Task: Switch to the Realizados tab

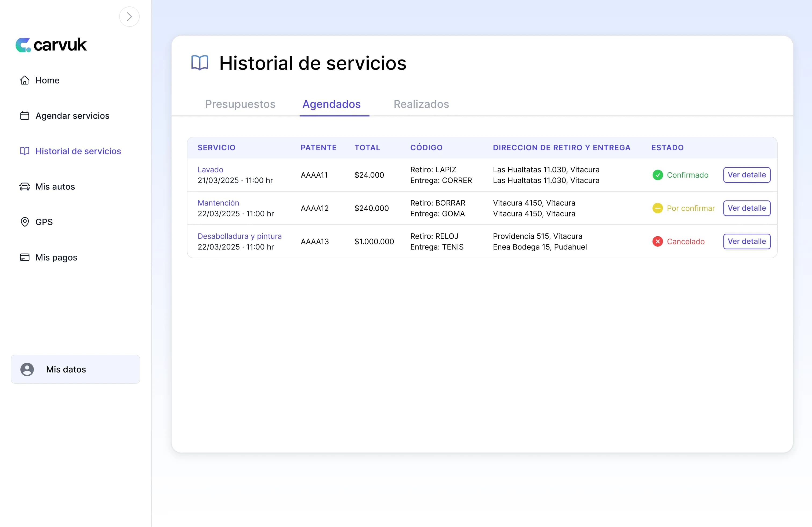Action: [x=421, y=104]
